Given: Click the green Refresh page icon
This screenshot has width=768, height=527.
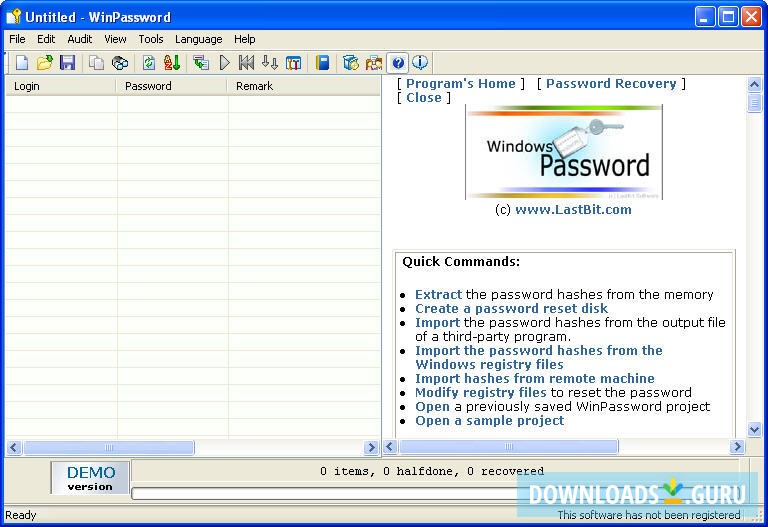Looking at the screenshot, I should coord(148,63).
